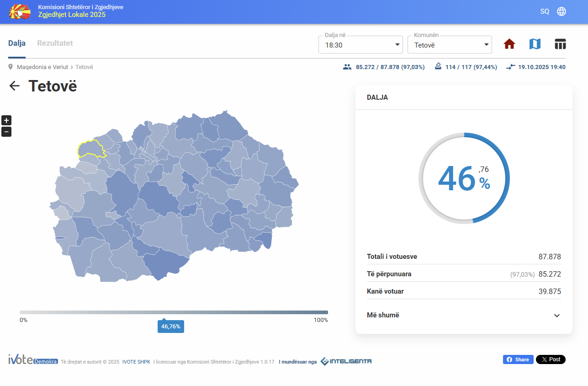Click Maqedonia e Veriut breadcrumb link
Viewport: 588px width, 386px height.
tap(42, 67)
